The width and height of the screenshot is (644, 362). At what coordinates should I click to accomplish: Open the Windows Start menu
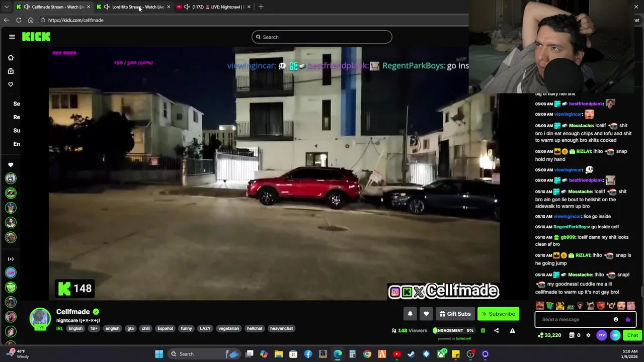pos(159,354)
